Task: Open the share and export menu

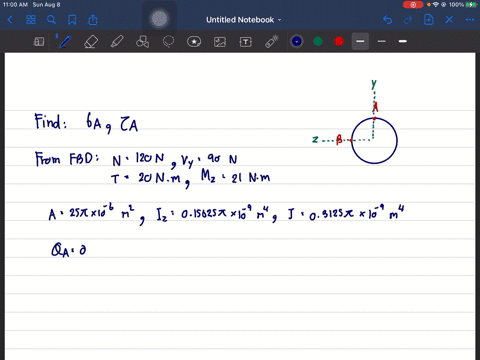Action: point(93,20)
